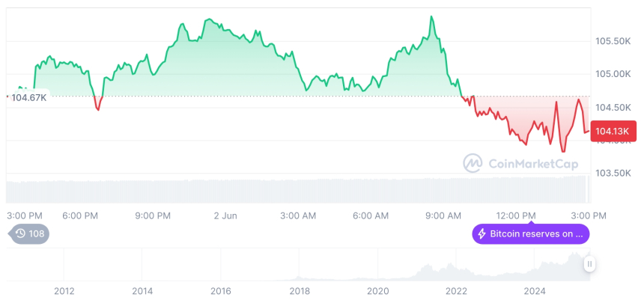Click the 12:00 PM time axis label
This screenshot has height=300, width=644.
(517, 215)
